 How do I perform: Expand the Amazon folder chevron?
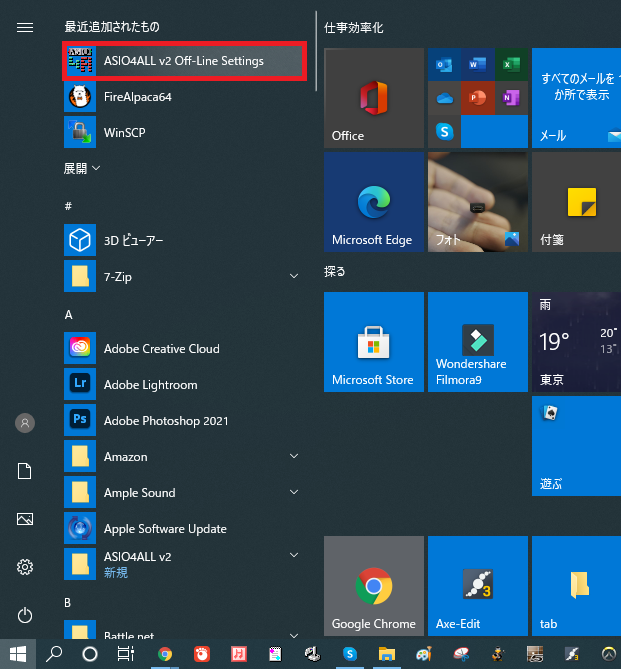294,456
